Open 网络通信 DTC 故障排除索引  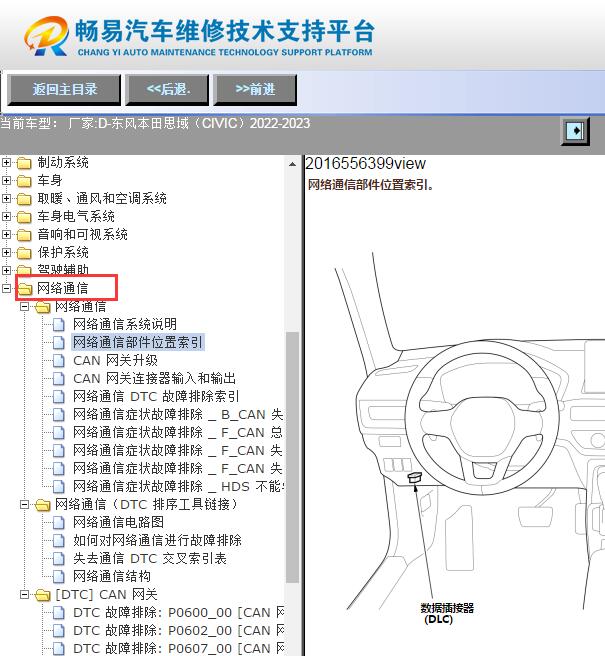[156, 396]
